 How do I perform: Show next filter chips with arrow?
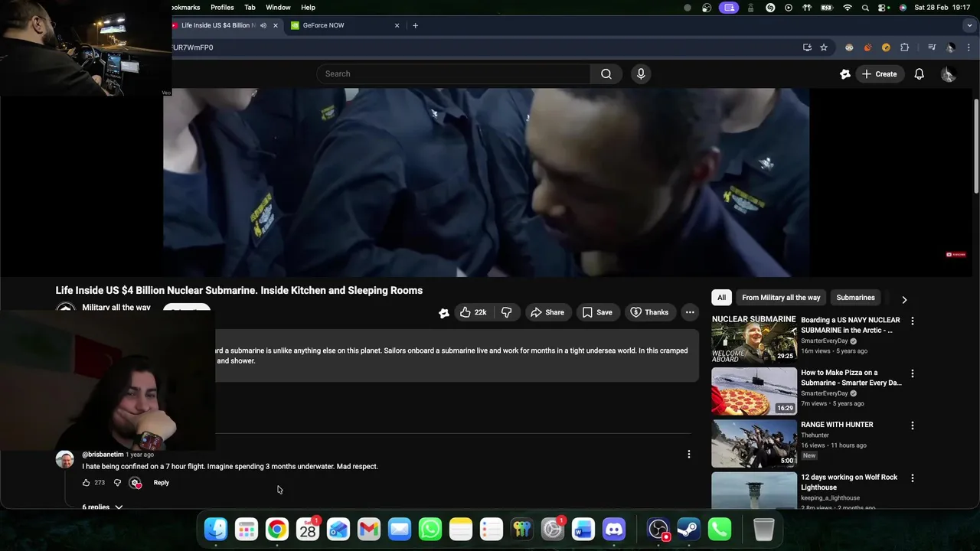click(x=904, y=299)
